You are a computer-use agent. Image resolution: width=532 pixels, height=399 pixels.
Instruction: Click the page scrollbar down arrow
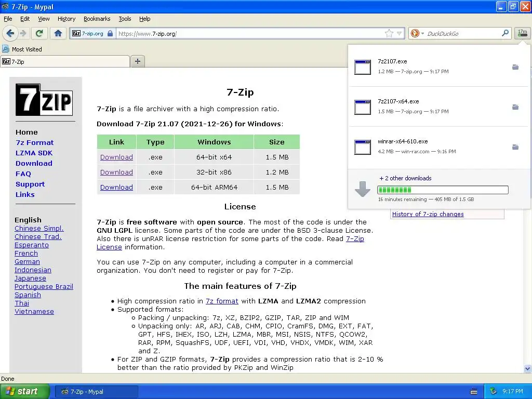tap(527, 368)
